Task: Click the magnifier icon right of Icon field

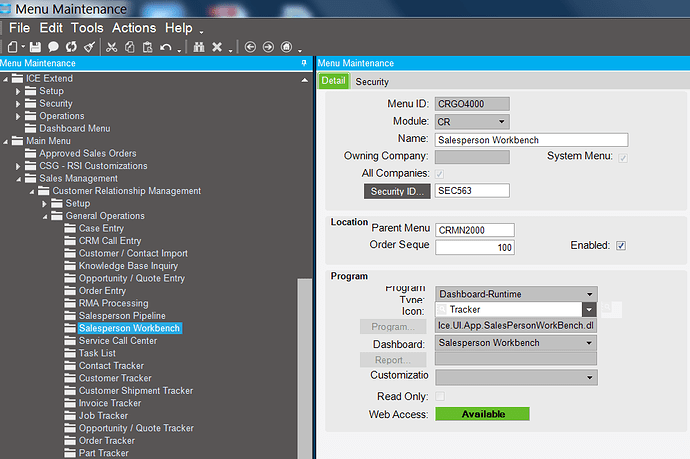Action: [x=607, y=307]
